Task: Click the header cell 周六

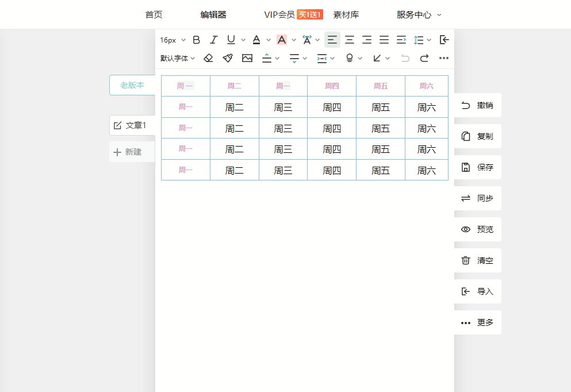Action: pyautogui.click(x=427, y=86)
